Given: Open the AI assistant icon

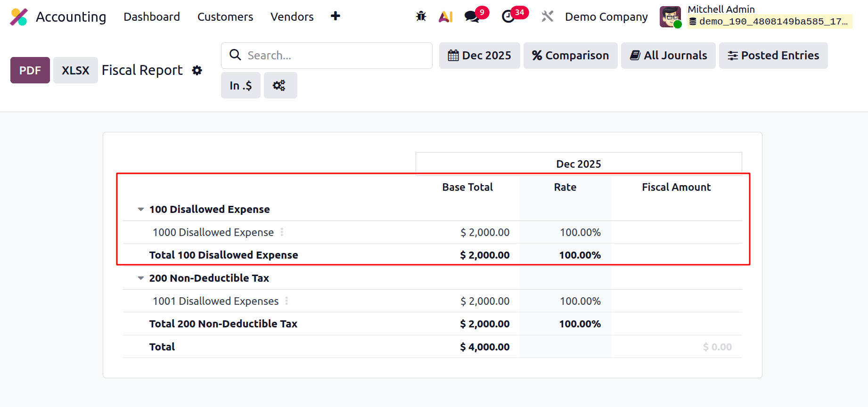Looking at the screenshot, I should (446, 17).
